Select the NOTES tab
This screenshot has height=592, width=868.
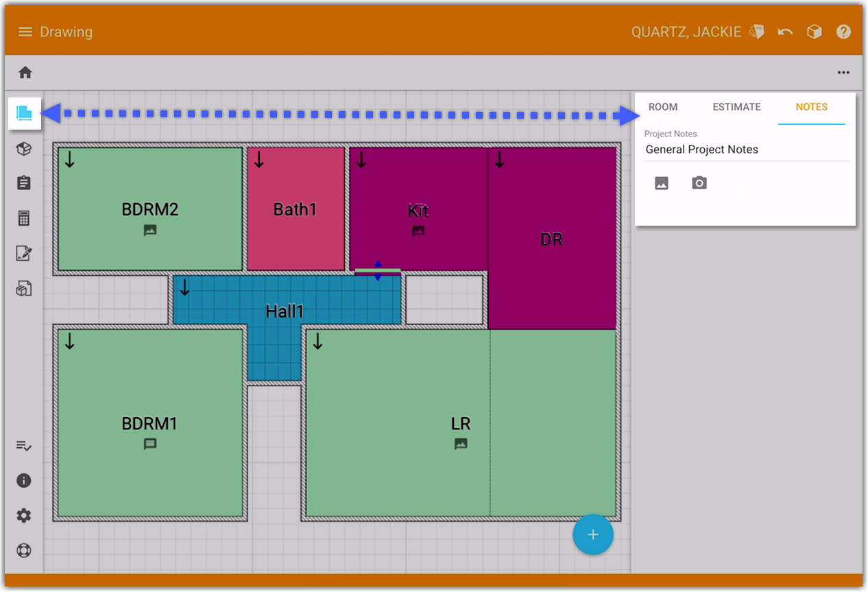click(812, 107)
